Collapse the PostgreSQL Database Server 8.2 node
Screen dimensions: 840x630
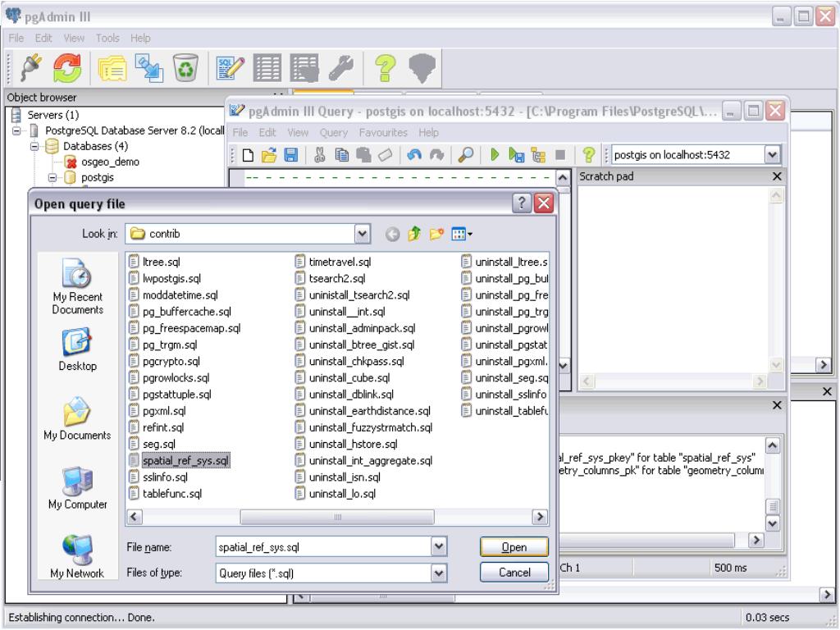pyautogui.click(x=16, y=130)
